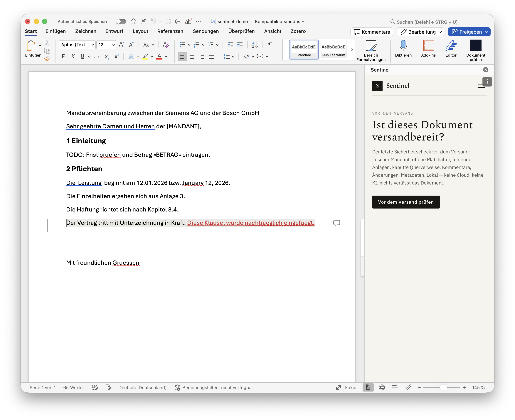Click accessibility checker status icon
The height and width of the screenshot is (420, 515).
point(177,388)
